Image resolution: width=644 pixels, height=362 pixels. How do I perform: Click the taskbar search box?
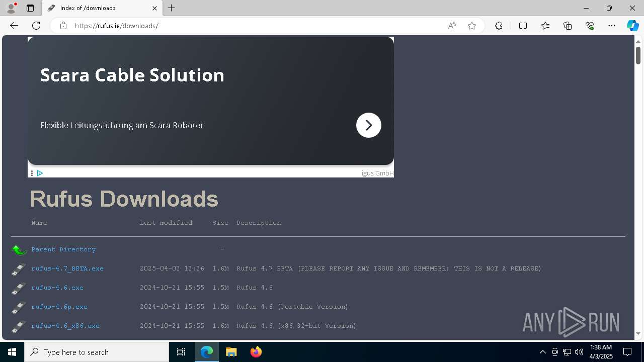[x=97, y=352]
